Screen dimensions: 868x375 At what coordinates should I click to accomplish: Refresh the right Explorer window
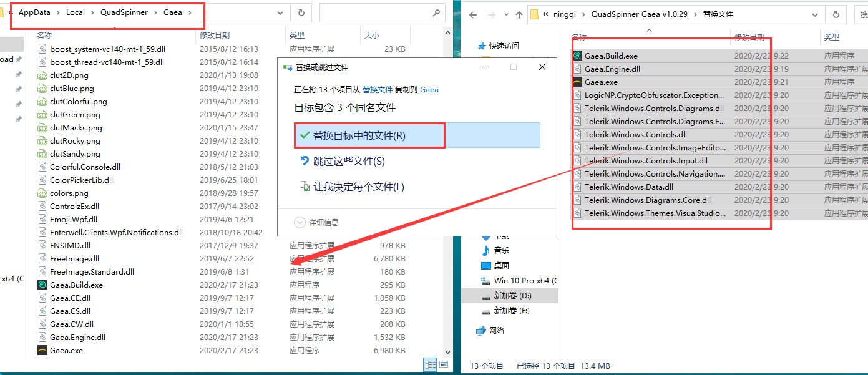(x=836, y=14)
